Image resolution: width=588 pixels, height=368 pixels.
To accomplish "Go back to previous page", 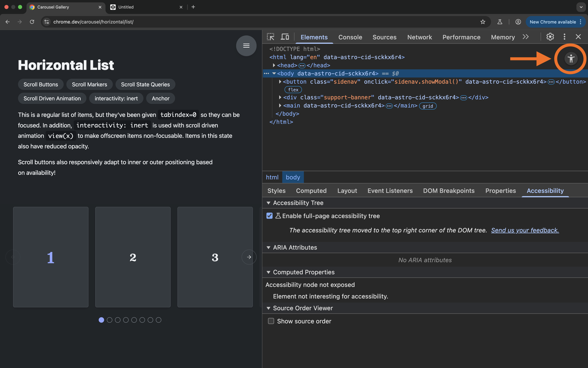I will point(7,22).
